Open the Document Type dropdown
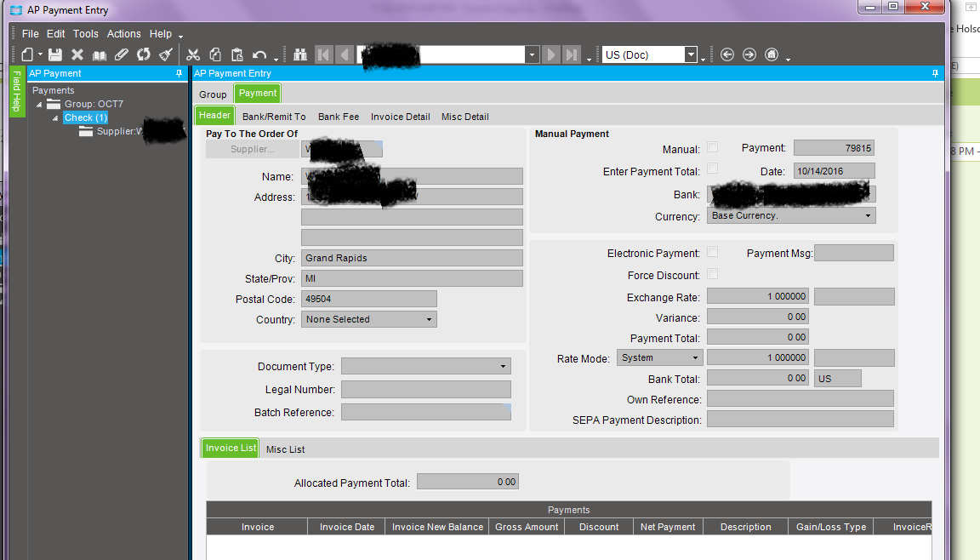The width and height of the screenshot is (980, 560). tap(503, 366)
